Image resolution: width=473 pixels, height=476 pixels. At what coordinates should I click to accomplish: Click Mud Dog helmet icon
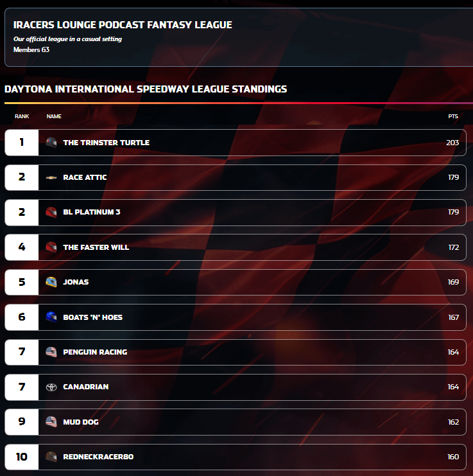click(51, 422)
